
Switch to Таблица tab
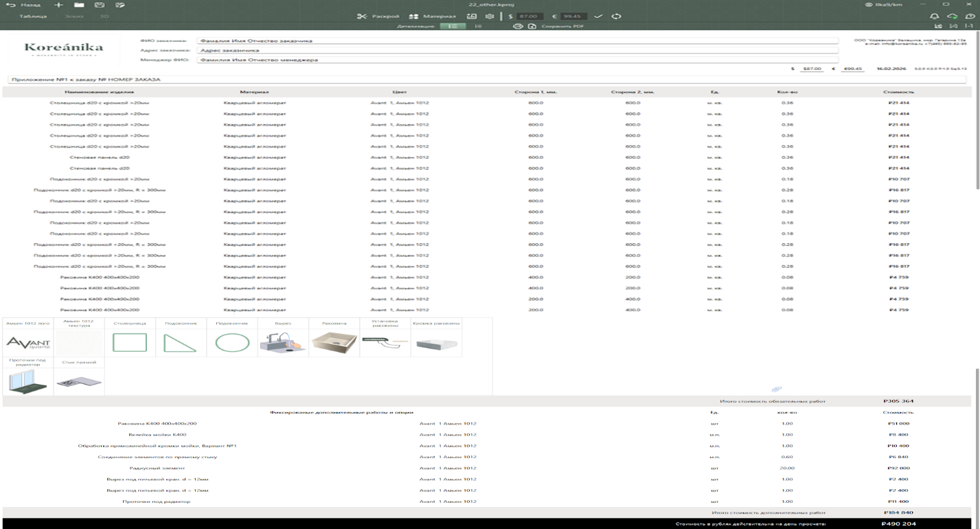(33, 16)
